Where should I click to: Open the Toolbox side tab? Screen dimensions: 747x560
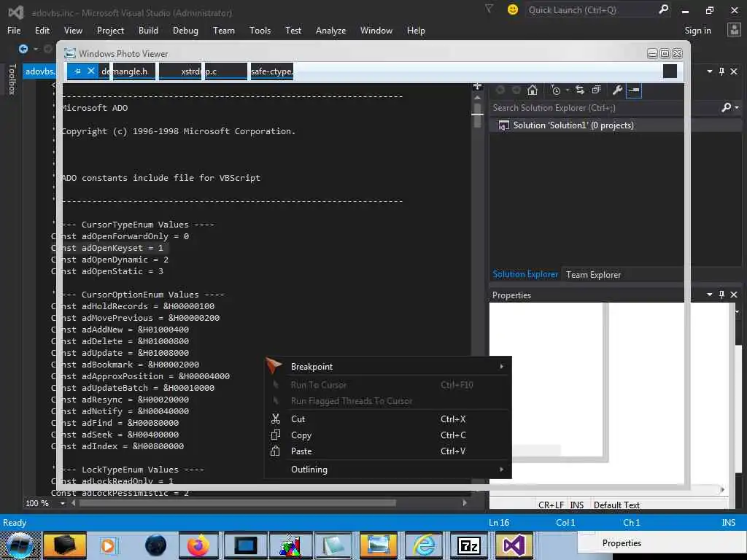coord(12,79)
